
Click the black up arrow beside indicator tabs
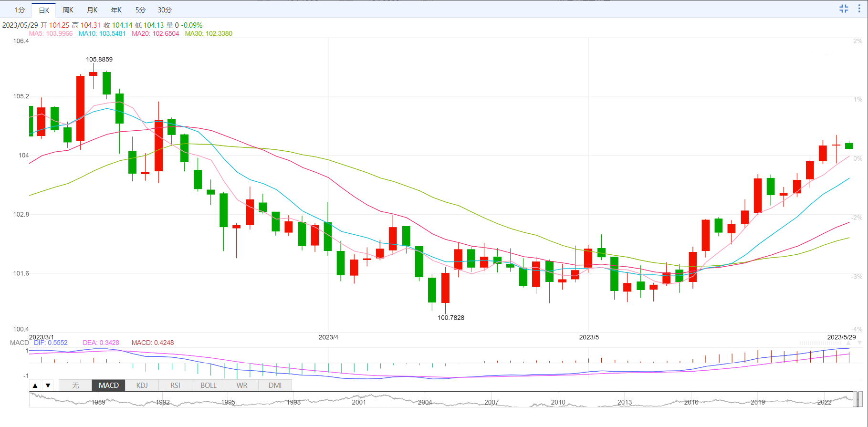click(x=35, y=385)
